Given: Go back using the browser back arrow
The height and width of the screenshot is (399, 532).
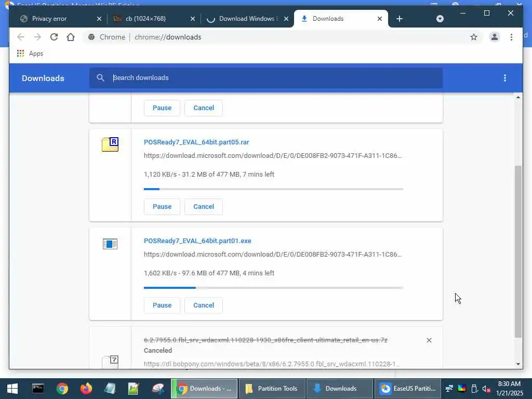Looking at the screenshot, I should tap(21, 37).
